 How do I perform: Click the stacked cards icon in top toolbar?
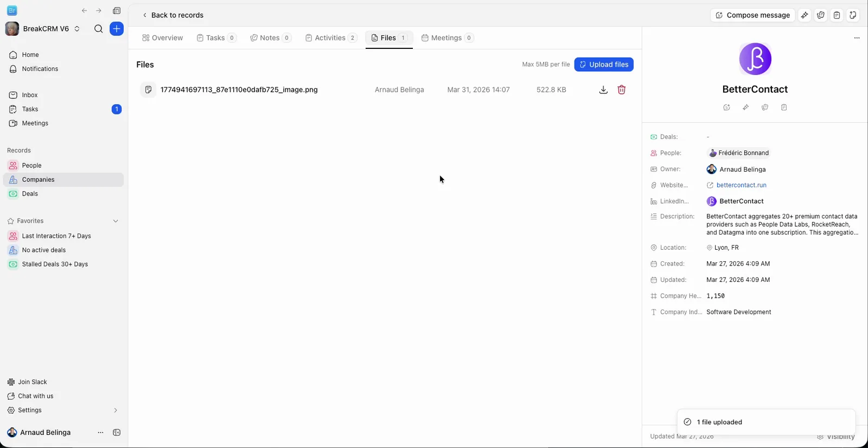click(821, 15)
